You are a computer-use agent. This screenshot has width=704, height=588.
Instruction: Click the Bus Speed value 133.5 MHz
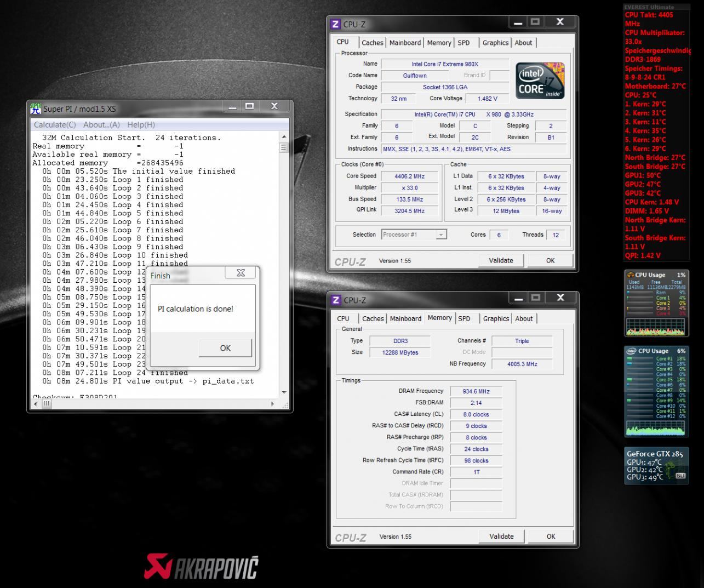[410, 199]
